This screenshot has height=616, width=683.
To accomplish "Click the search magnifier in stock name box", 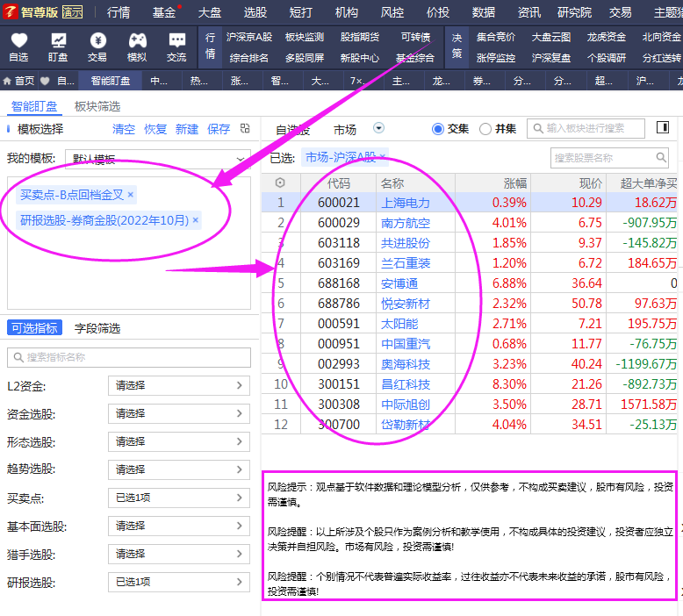I will [661, 157].
